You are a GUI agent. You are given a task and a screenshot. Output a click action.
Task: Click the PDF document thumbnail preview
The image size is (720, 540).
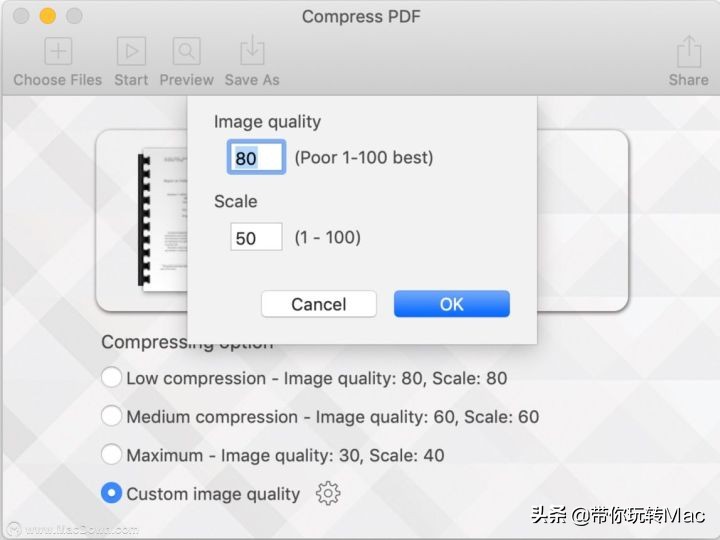[x=163, y=219]
